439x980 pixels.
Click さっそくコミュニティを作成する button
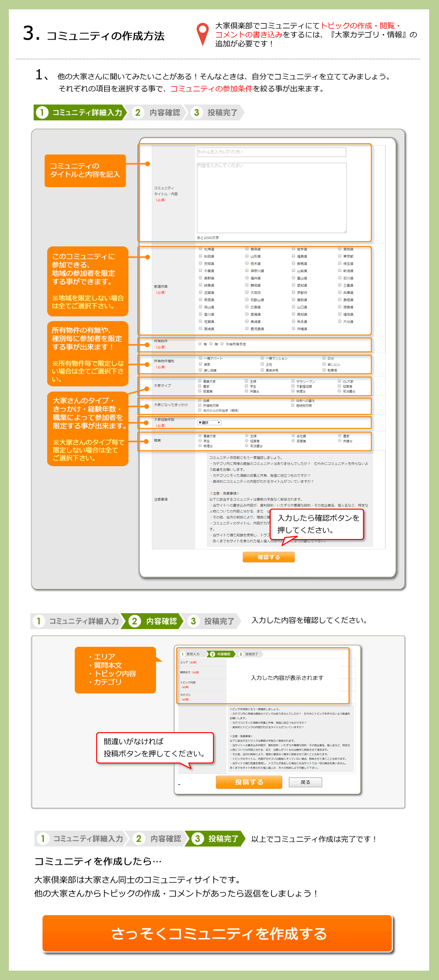point(217,933)
